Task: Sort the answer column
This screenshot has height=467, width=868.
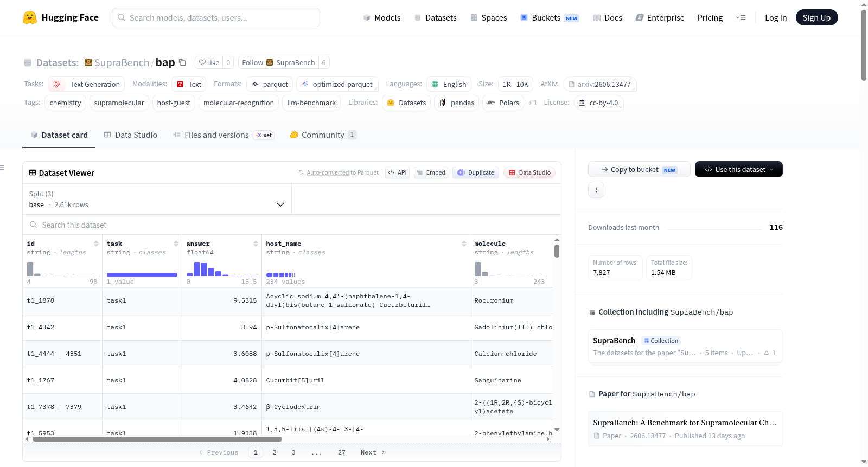Action: pyautogui.click(x=256, y=244)
